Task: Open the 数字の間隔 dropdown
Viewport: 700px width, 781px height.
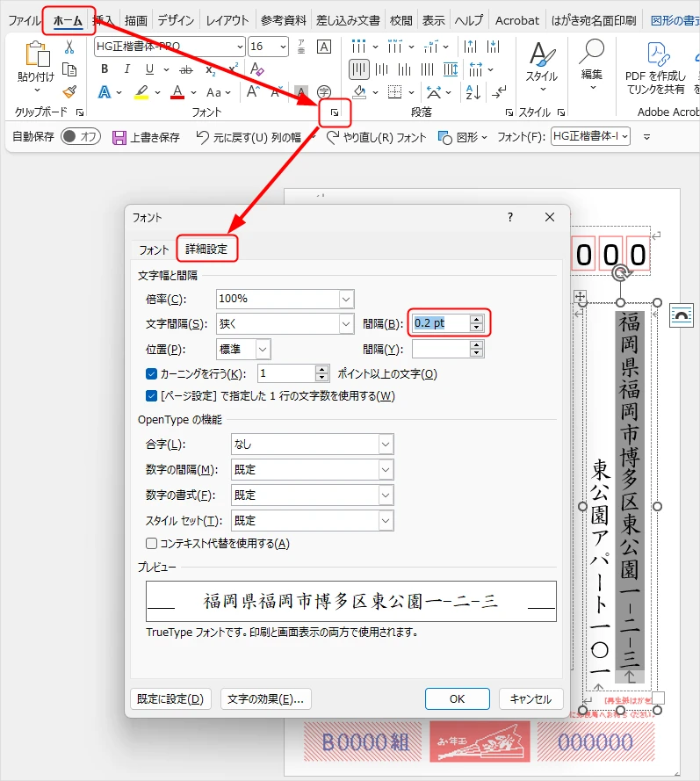Action: click(386, 470)
